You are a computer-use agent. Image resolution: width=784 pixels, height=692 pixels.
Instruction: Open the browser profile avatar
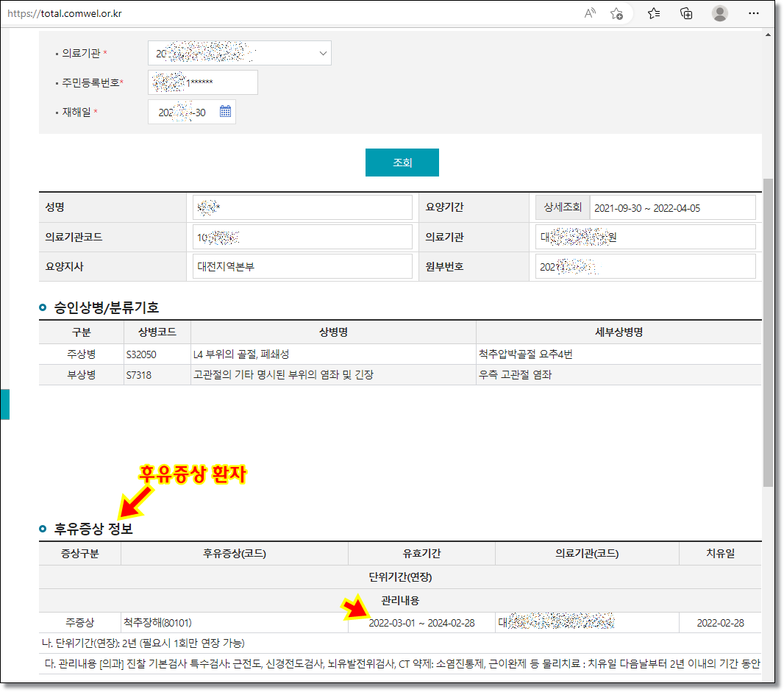click(719, 13)
